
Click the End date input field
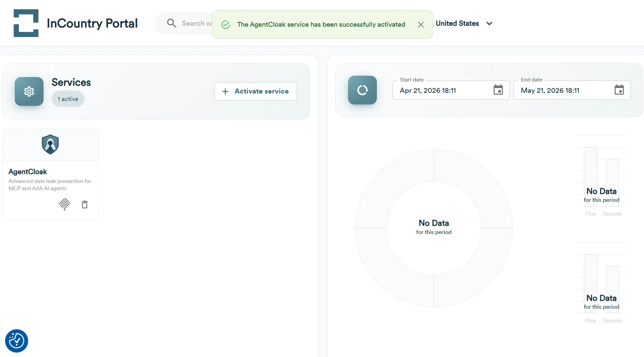click(572, 90)
